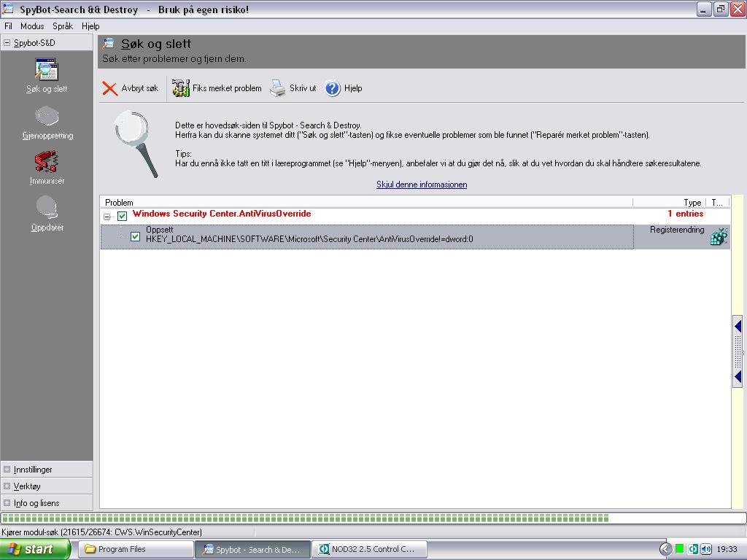Collapse the Windows Security Center.AntiVirusOverride tree node
The width and height of the screenshot is (747, 560).
click(x=107, y=217)
